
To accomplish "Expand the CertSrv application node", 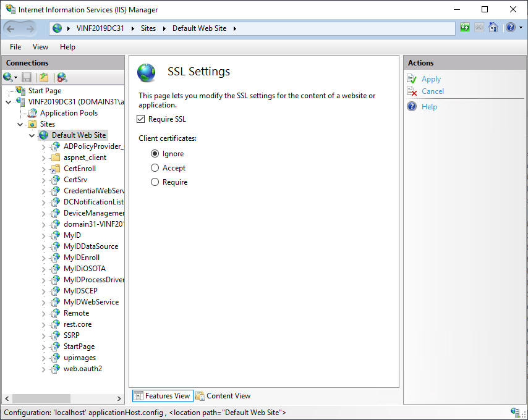I will 43,180.
